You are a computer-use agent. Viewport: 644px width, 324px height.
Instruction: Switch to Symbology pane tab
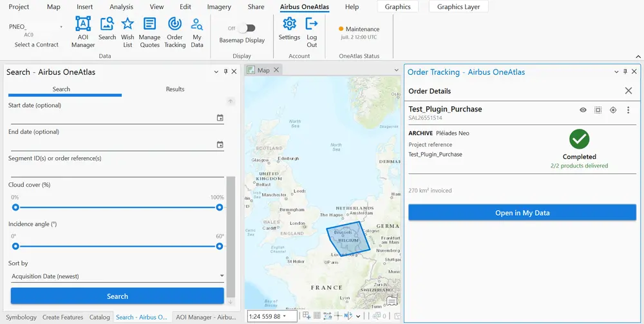tap(21, 317)
